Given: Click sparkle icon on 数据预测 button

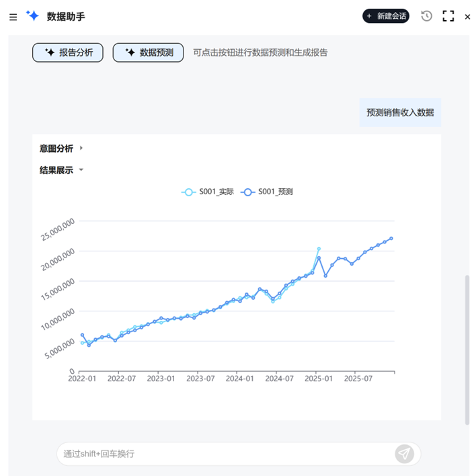Looking at the screenshot, I should pos(130,52).
